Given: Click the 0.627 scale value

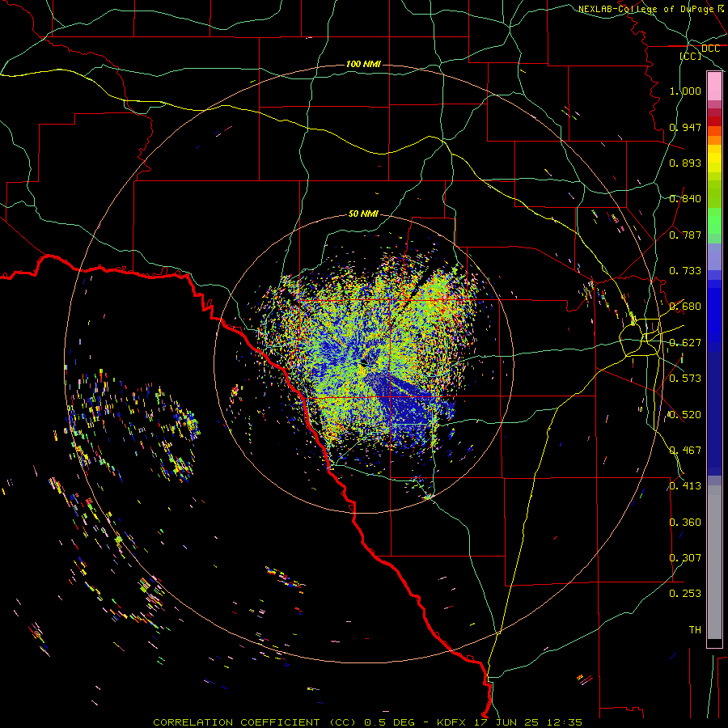Looking at the screenshot, I should (685, 343).
